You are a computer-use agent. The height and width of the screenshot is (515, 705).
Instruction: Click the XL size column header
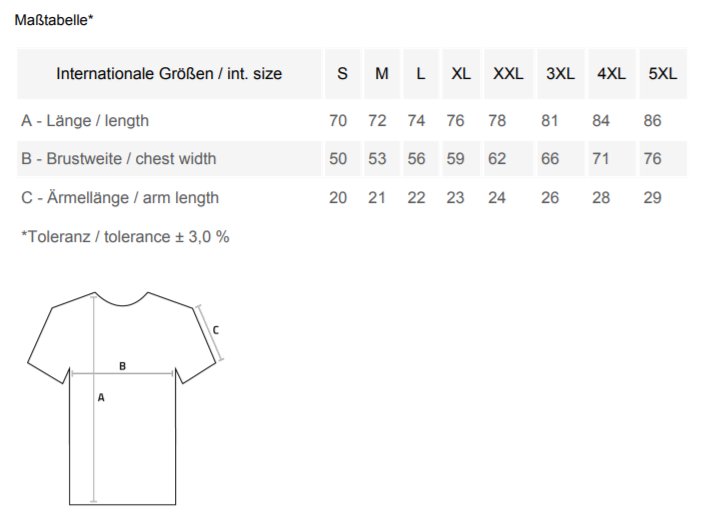(x=461, y=73)
